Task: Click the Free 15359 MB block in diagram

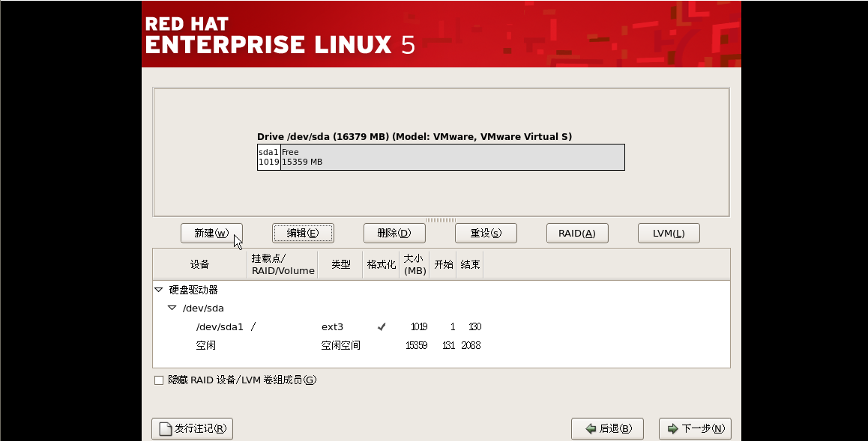Action: [x=452, y=157]
